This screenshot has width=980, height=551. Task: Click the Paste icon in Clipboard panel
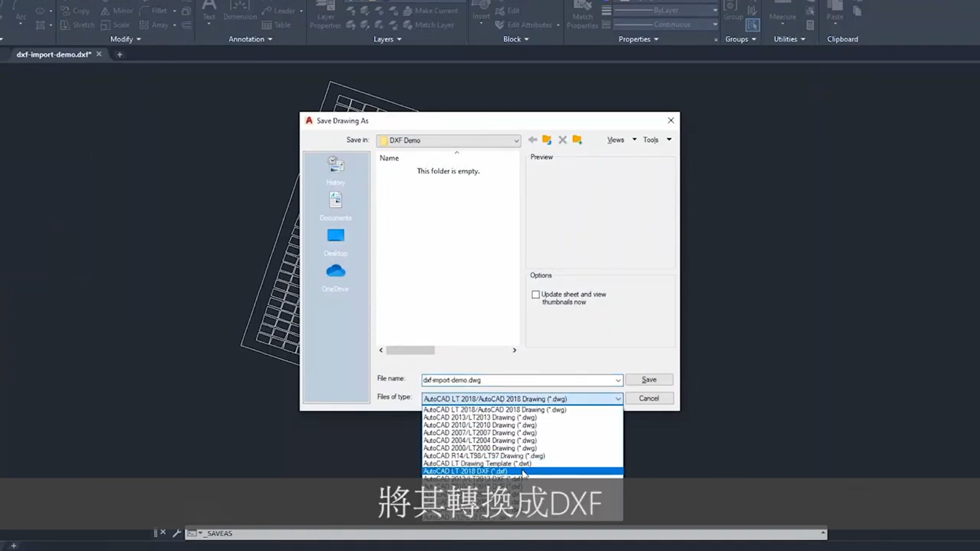[x=835, y=11]
